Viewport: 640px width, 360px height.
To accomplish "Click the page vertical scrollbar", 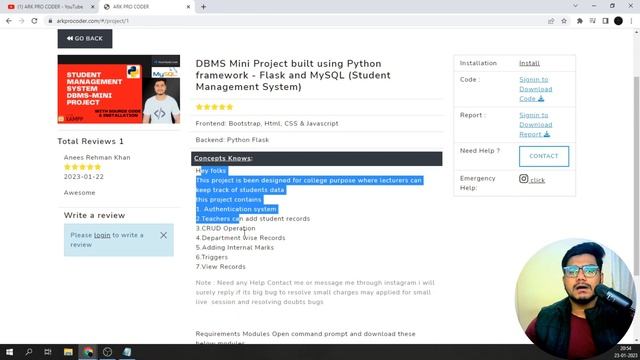I will pyautogui.click(x=636, y=176).
